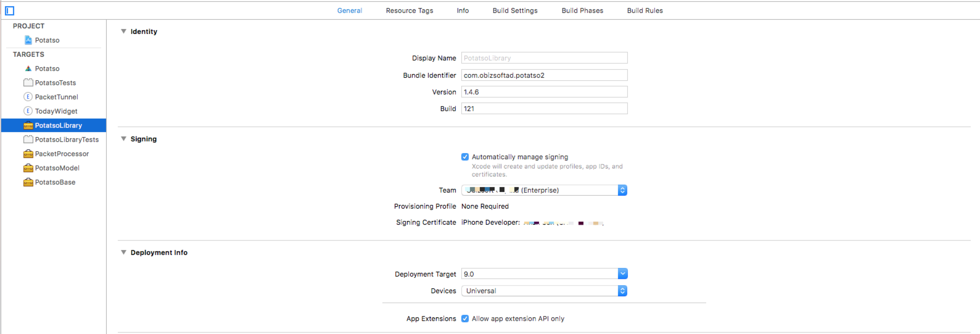This screenshot has width=980, height=334.
Task: Uncheck Automatically manage signing
Action: tap(465, 157)
